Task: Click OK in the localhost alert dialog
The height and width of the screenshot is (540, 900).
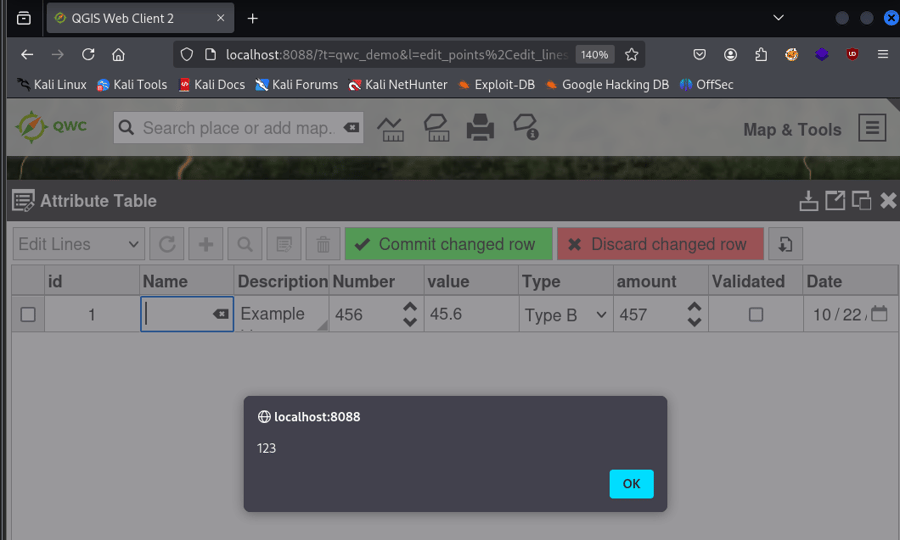Action: [631, 484]
